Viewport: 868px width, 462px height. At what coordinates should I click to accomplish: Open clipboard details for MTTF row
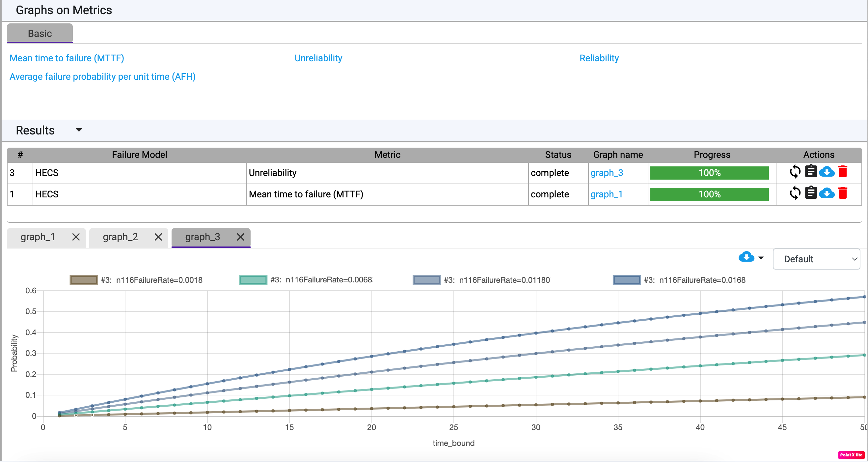click(811, 193)
